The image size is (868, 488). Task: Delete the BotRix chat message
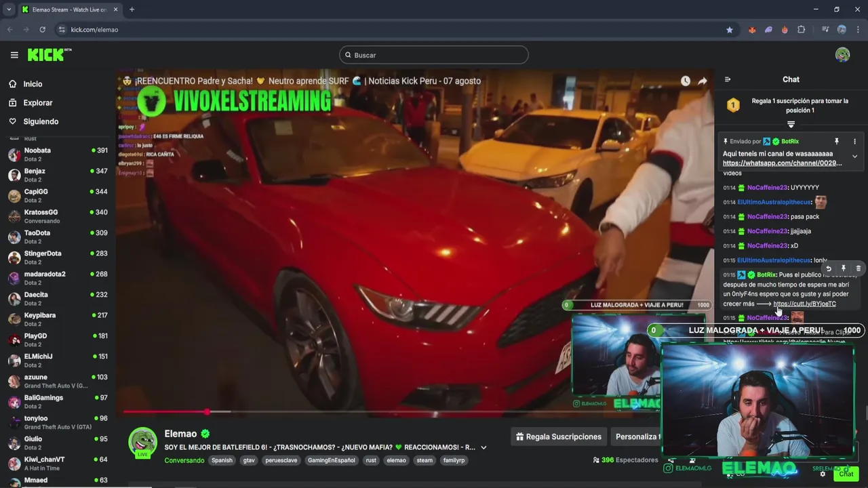pyautogui.click(x=858, y=268)
